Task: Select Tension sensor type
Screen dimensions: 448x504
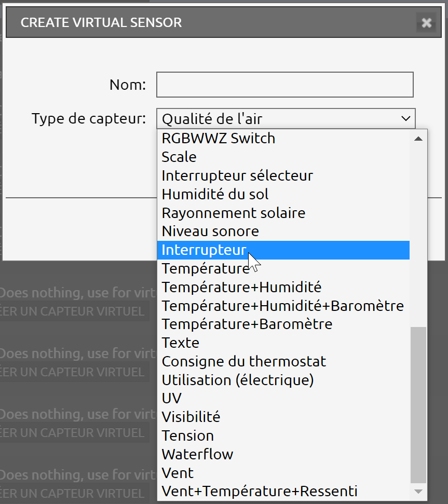Action: [x=187, y=435]
